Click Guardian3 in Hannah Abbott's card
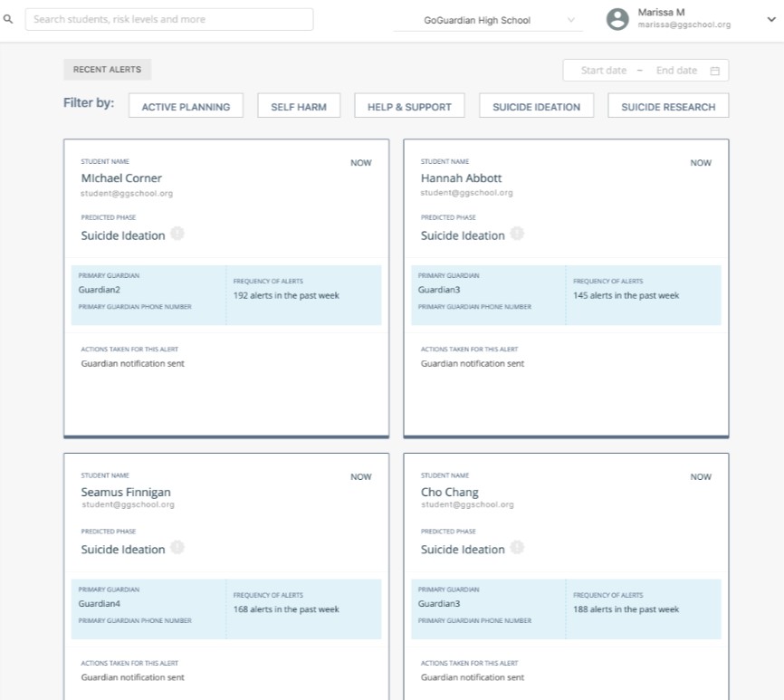The height and width of the screenshot is (700, 784). (439, 290)
